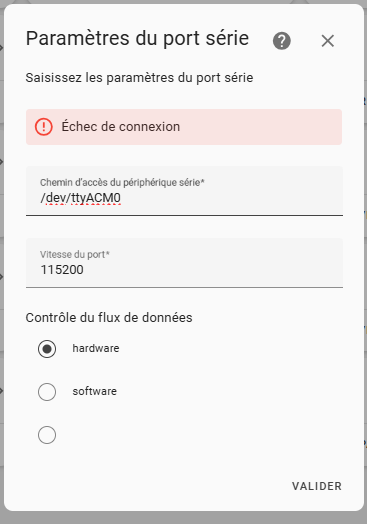Close the Paramètres du port série dialog
Image resolution: width=367 pixels, height=524 pixels.
tap(328, 41)
